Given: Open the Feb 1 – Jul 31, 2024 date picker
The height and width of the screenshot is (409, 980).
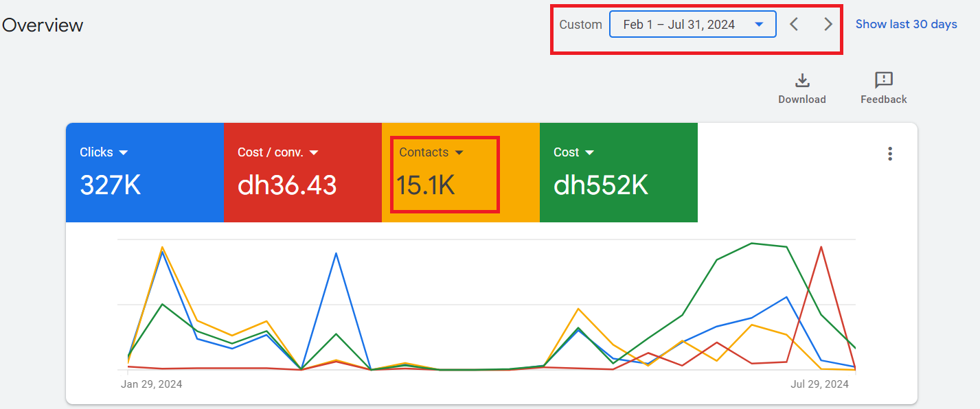Looking at the screenshot, I should (x=693, y=24).
